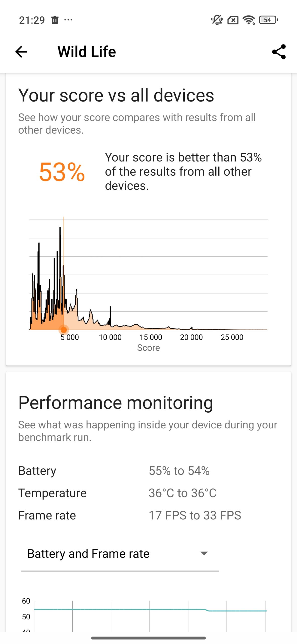Image resolution: width=297 pixels, height=644 pixels.
Task: Open the Battery and Frame rate dropdown
Action: (120, 554)
